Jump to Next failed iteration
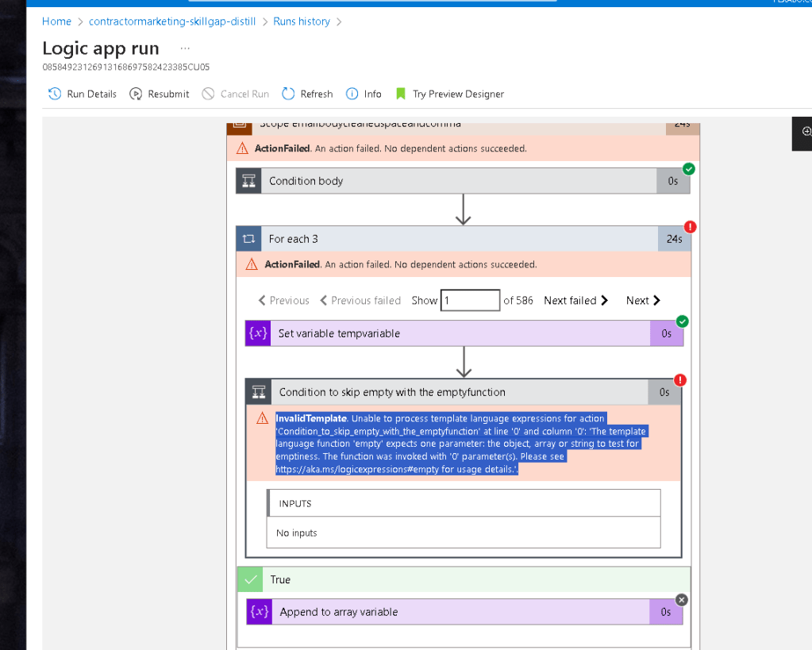Screen dimensions: 812x650 click(x=575, y=301)
